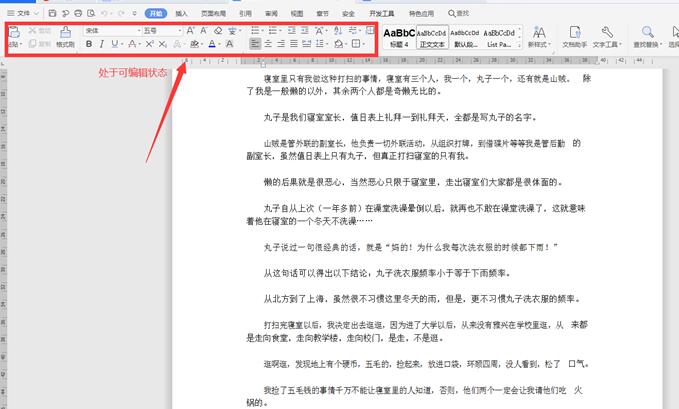Viewport: 679px width, 409px height.
Task: Toggle left text alignment
Action: (254, 45)
